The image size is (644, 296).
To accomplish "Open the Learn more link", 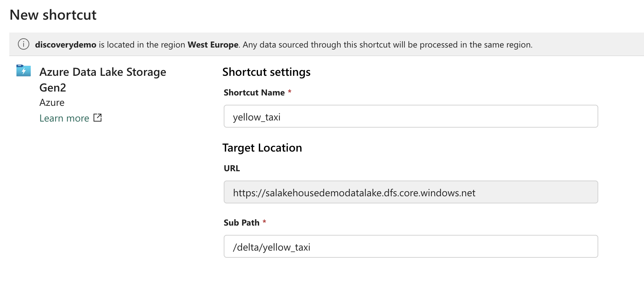I will (x=64, y=118).
